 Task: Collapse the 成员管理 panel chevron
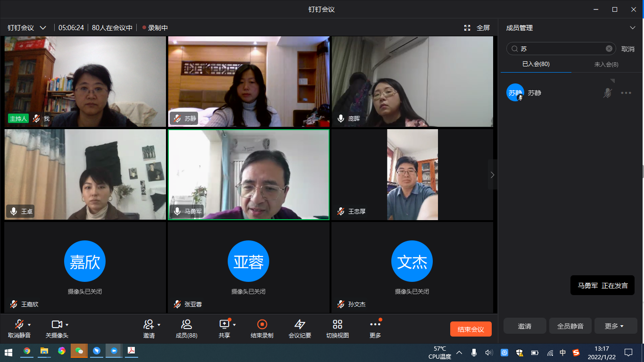pyautogui.click(x=633, y=28)
